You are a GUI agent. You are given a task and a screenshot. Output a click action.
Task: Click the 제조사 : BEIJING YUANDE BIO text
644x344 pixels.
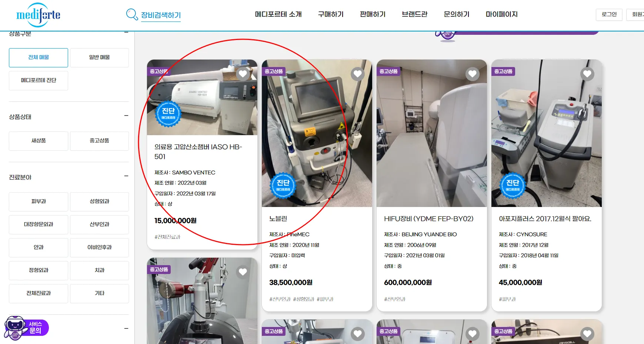pyautogui.click(x=420, y=234)
